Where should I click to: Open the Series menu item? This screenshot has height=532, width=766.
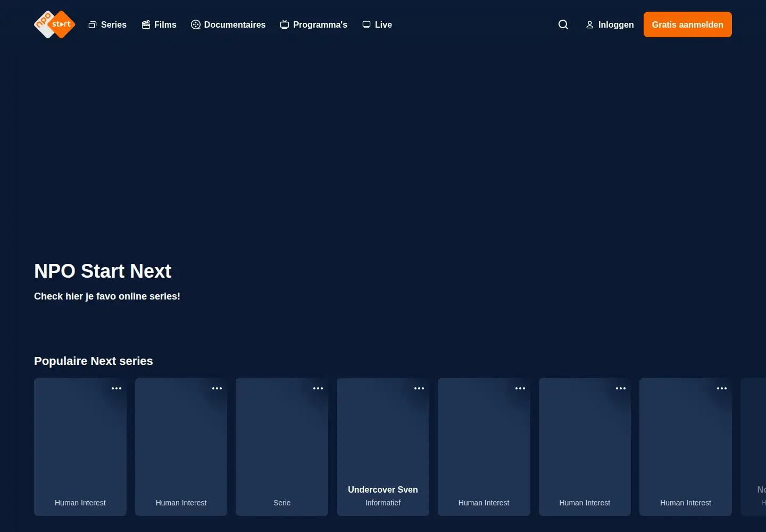coord(107,24)
